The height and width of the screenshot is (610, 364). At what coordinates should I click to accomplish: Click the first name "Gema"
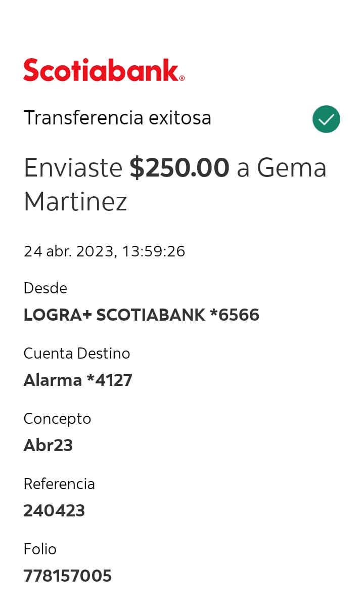click(x=292, y=168)
